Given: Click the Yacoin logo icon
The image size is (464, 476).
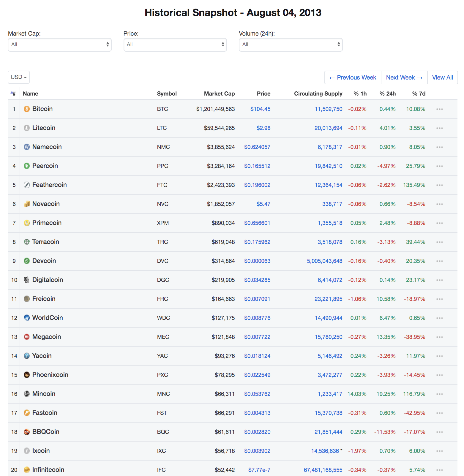Looking at the screenshot, I should pyautogui.click(x=27, y=356).
